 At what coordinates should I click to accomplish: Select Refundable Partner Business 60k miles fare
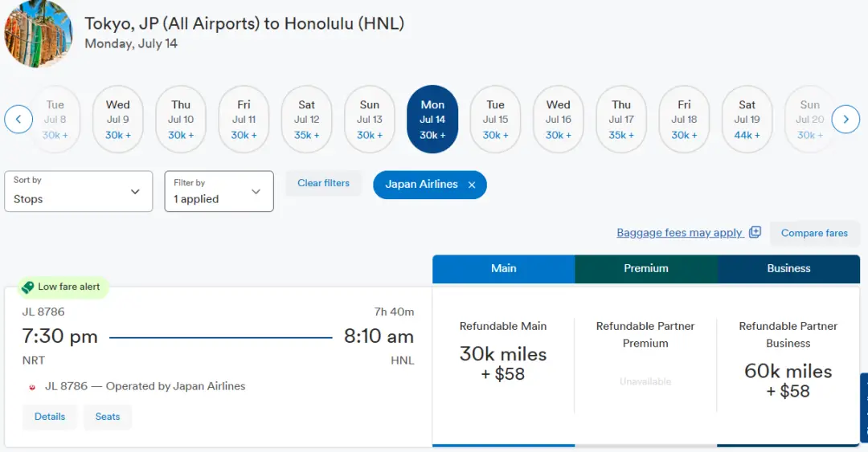[788, 369]
